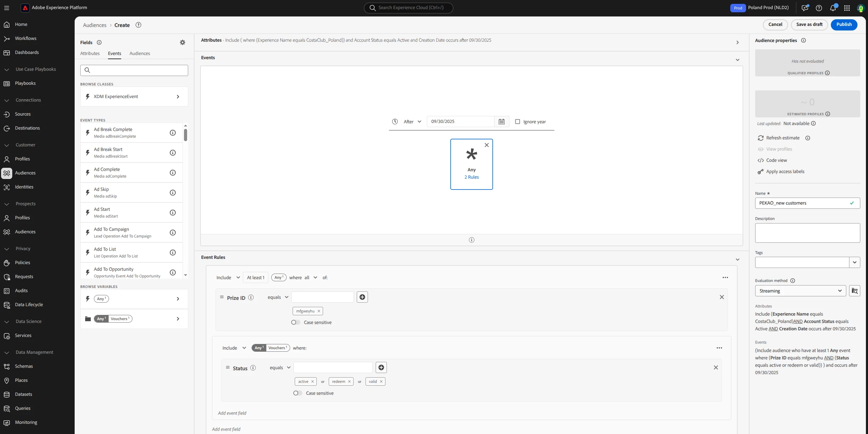Switch to the Audiences fields tab

pyautogui.click(x=139, y=53)
